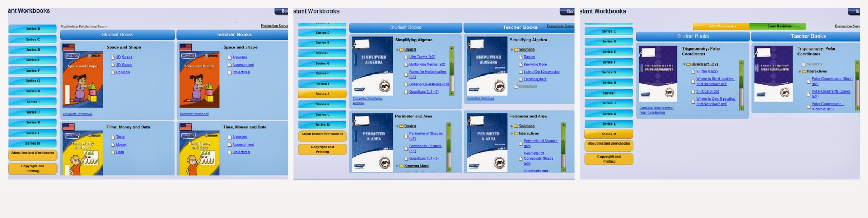Open Series C in the Trigonometry screenshot

click(x=609, y=31)
